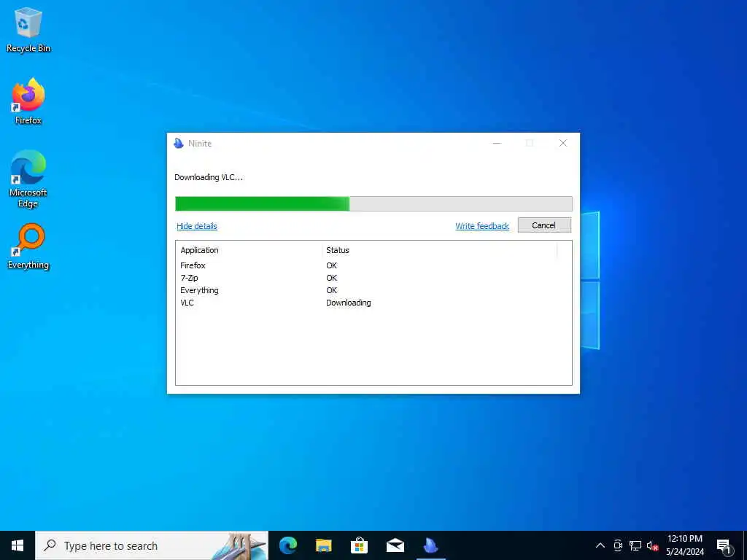This screenshot has width=747, height=560.
Task: Open Mail app from the taskbar
Action: [x=395, y=545]
